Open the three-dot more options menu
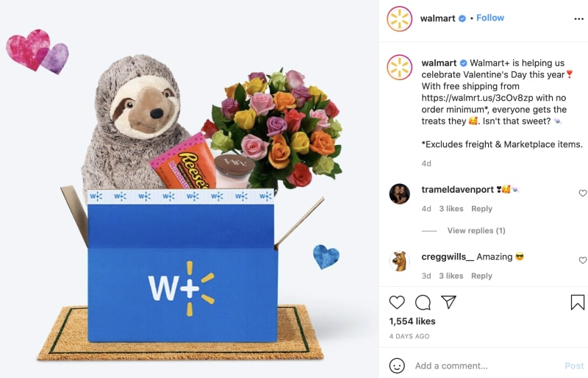This screenshot has height=378, width=588. pos(578,19)
